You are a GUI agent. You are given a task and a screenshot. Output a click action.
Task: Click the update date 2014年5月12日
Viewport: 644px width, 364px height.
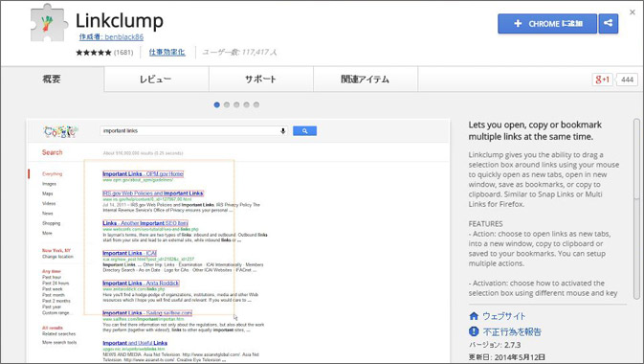click(507, 357)
